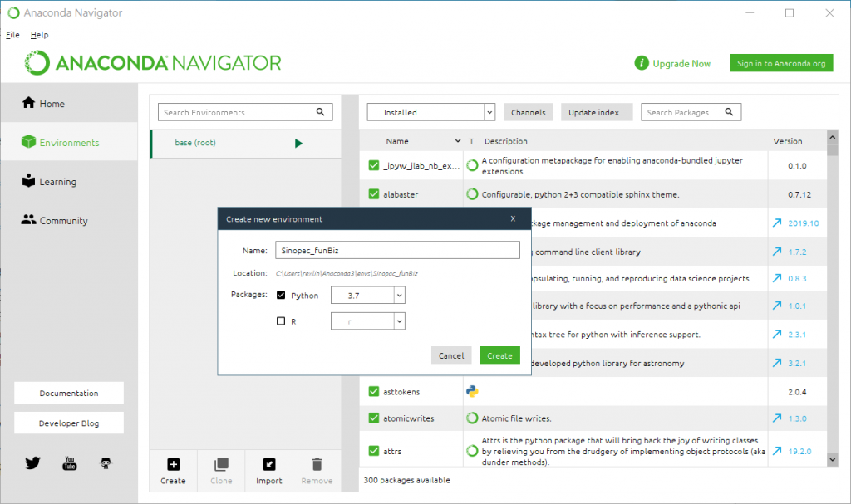The height and width of the screenshot is (504, 851).
Task: Run base (root) with the play arrow
Action: point(298,143)
